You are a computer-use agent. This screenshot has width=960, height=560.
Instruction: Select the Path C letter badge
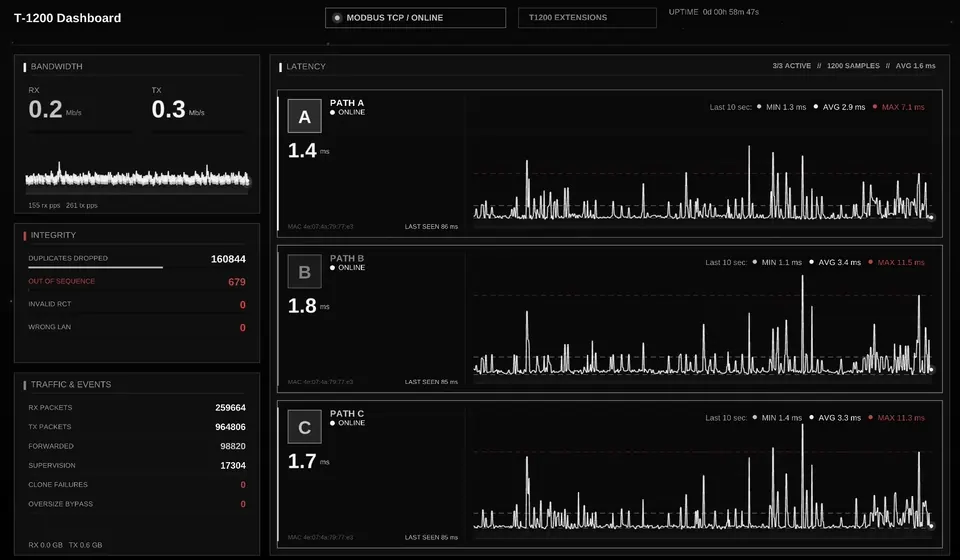(304, 427)
